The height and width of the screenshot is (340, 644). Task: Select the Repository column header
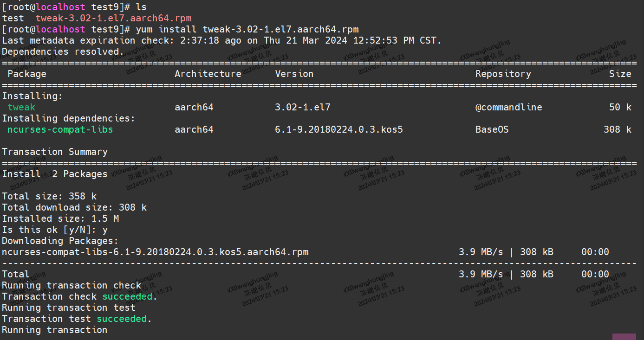[x=503, y=74]
